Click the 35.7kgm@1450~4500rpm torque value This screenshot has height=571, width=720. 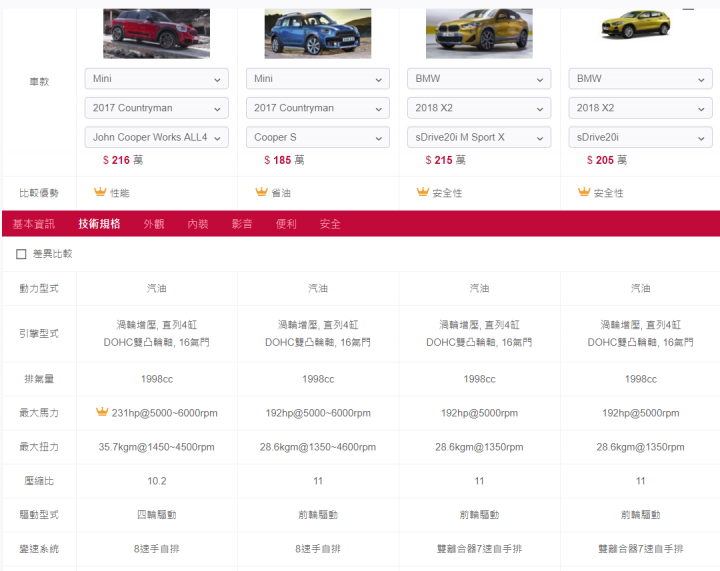(157, 447)
